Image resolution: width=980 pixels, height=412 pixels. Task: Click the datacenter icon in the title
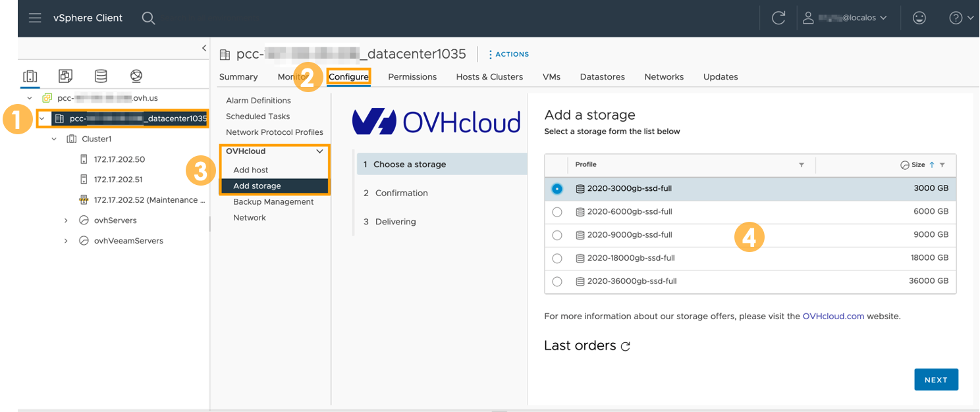click(225, 54)
